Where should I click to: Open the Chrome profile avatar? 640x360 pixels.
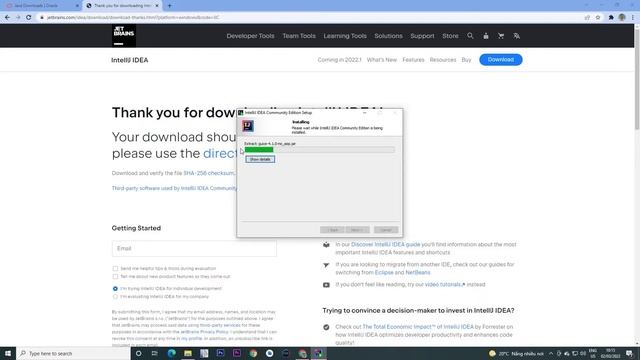[x=622, y=17]
